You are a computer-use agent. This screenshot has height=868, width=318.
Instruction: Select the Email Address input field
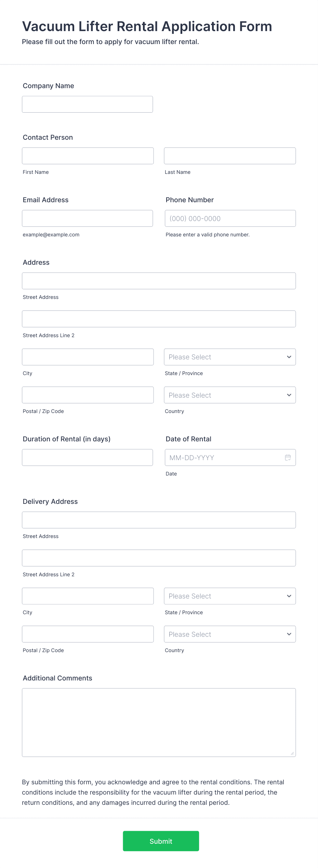(88, 218)
